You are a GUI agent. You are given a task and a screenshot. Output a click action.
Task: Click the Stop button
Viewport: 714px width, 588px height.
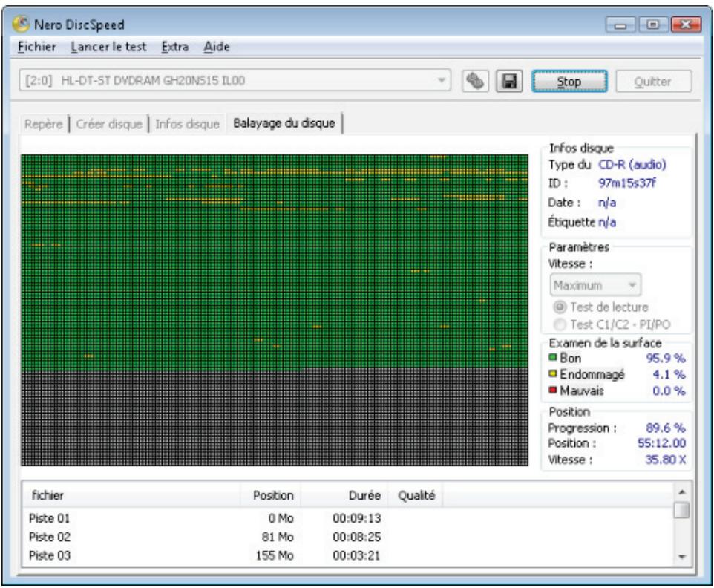(569, 82)
